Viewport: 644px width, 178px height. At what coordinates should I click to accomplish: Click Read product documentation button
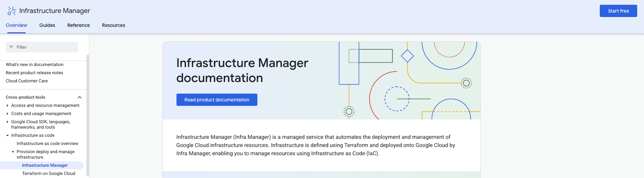coord(217,100)
